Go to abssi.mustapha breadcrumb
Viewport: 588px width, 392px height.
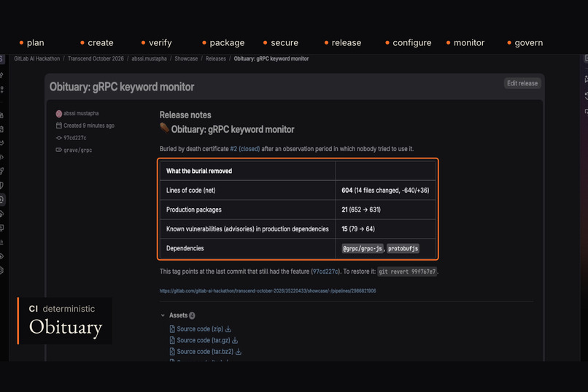pyautogui.click(x=149, y=58)
